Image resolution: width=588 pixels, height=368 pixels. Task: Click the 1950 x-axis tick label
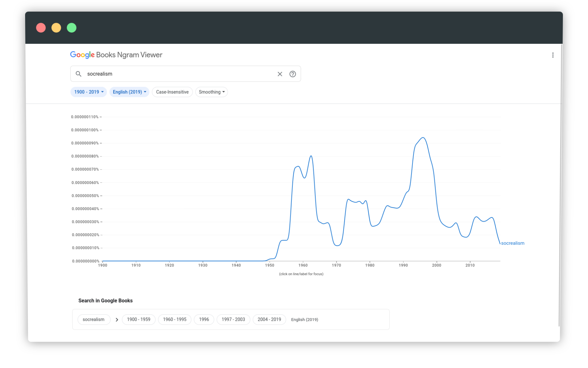click(x=269, y=265)
